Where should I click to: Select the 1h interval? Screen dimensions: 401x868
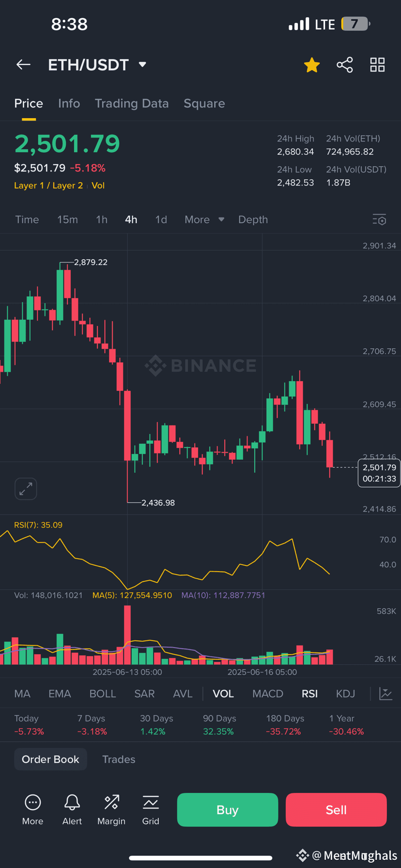(102, 219)
